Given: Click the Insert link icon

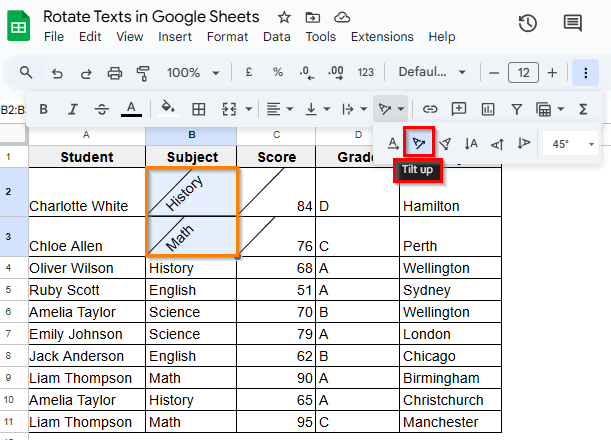Looking at the screenshot, I should pos(430,109).
